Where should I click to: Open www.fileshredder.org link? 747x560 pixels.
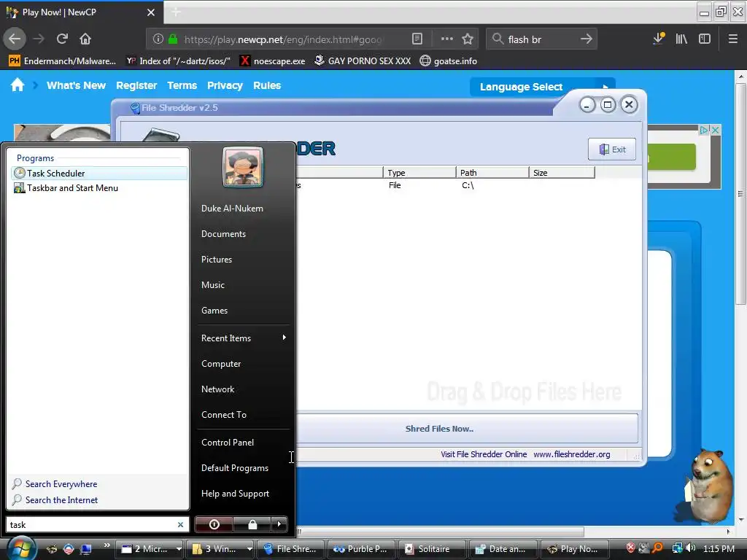572,454
